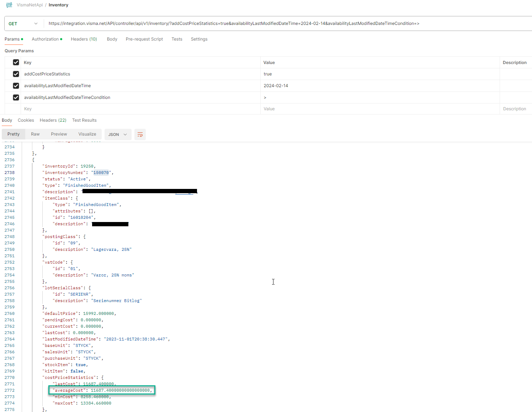
Task: Switch response view to Raw
Action: [x=35, y=134]
